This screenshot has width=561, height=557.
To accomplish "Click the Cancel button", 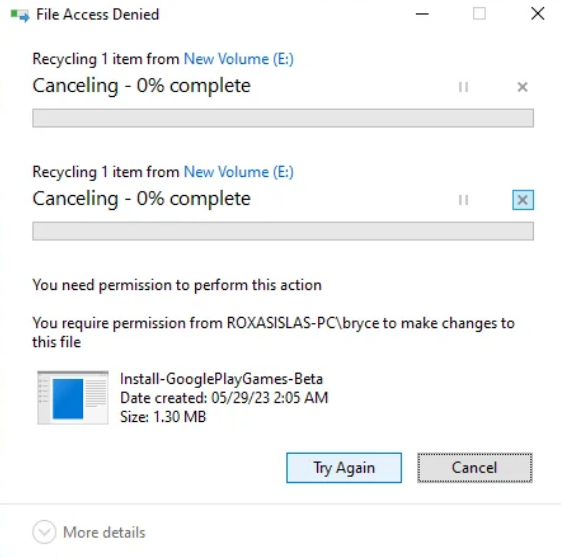I will click(475, 468).
